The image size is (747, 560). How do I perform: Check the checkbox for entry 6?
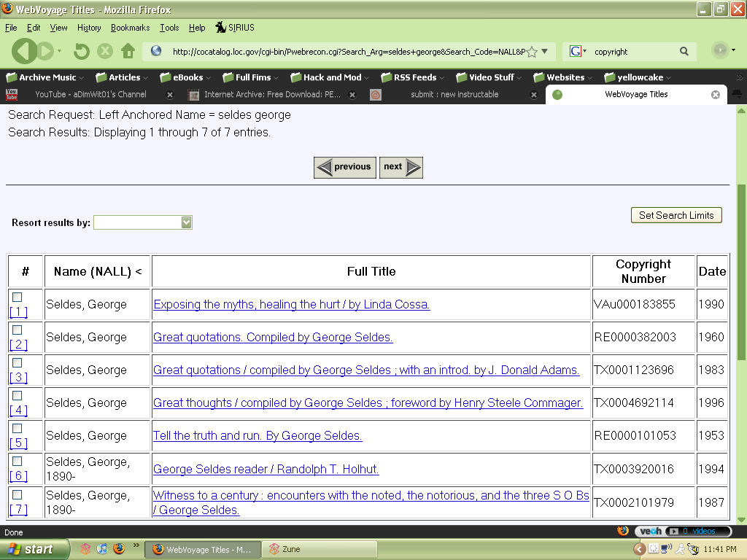[18, 462]
